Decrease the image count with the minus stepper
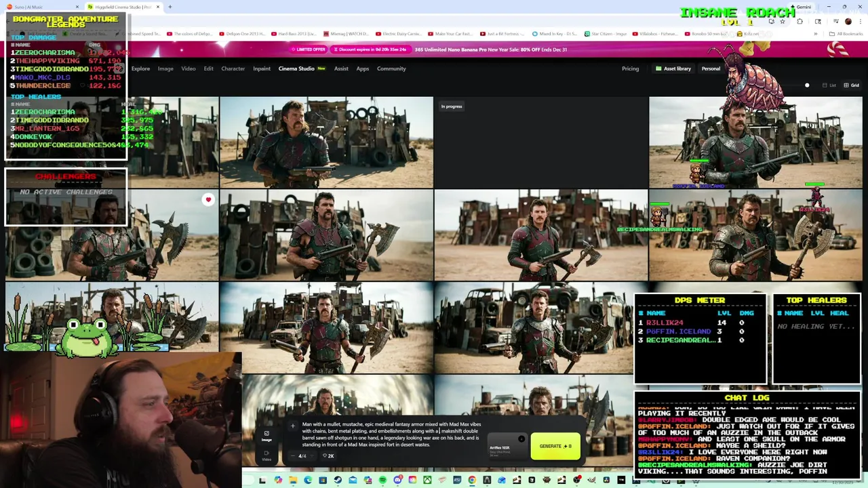The image size is (868, 488). (293, 455)
